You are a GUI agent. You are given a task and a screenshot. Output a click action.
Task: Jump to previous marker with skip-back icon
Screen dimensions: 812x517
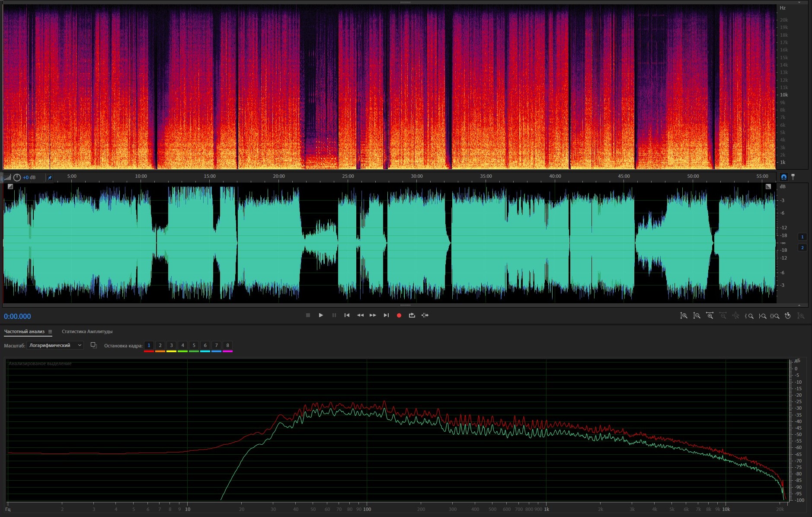click(x=347, y=315)
